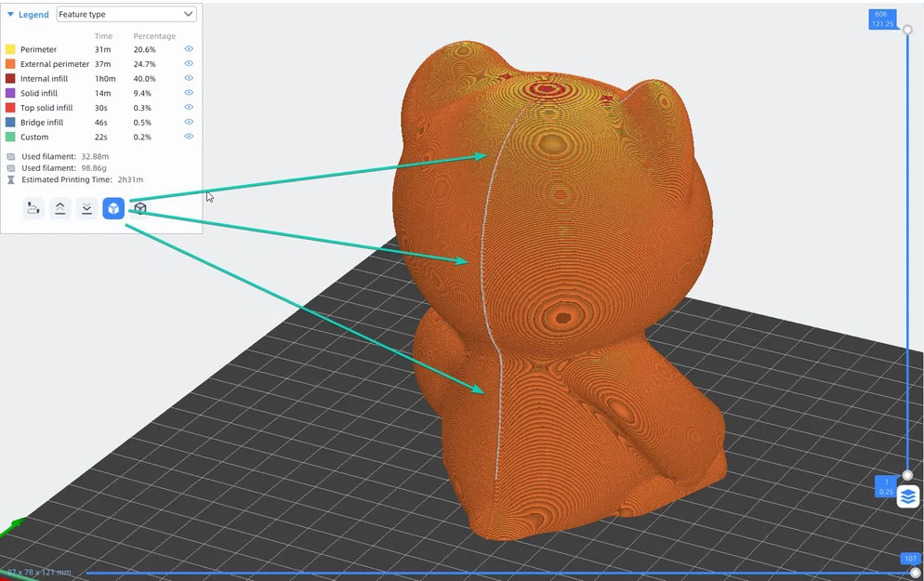Click the filament icon beside 32.88m
The width and height of the screenshot is (924, 581).
(10, 157)
